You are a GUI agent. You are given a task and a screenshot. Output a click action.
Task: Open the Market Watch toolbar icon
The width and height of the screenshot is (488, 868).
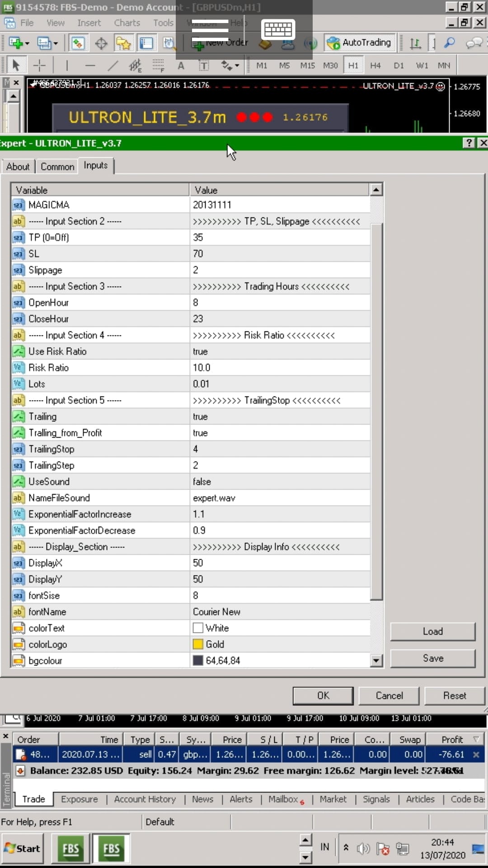click(x=78, y=43)
